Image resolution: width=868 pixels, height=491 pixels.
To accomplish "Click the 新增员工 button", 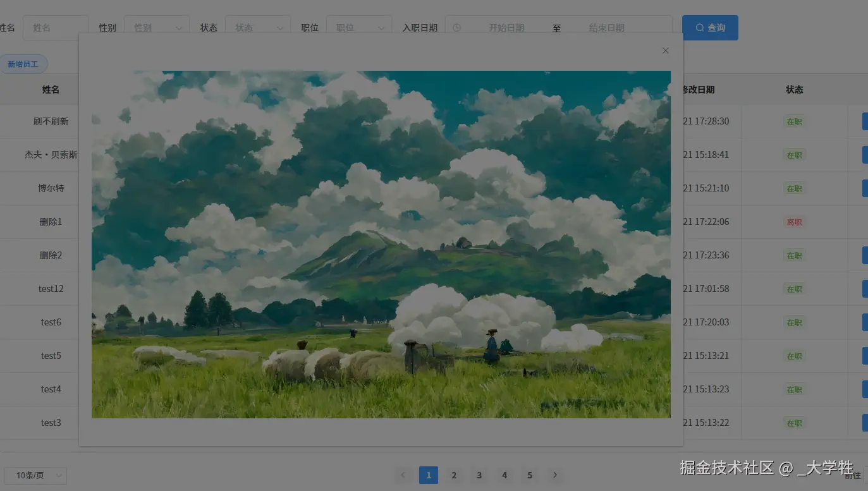I will click(x=23, y=64).
